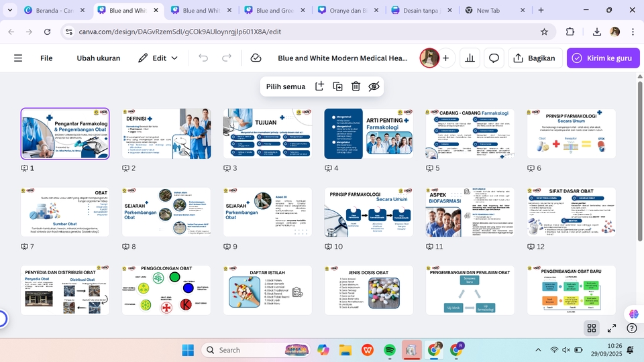Add a new page icon
Screen dimensions: 644x362
(319, 86)
